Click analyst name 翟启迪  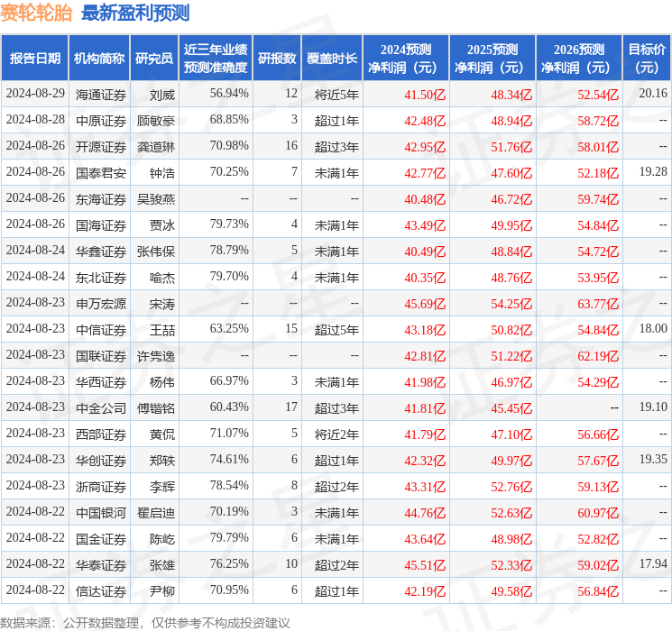click(x=156, y=513)
